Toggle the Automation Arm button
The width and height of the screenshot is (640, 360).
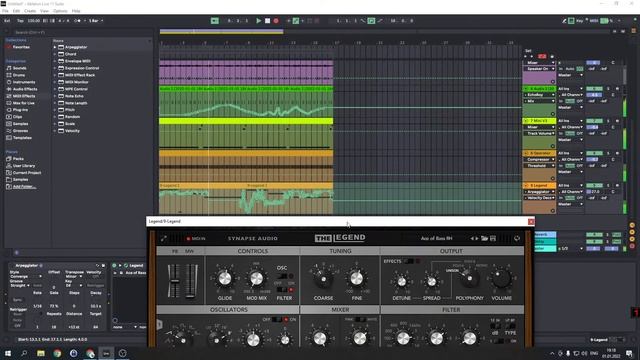click(296, 20)
